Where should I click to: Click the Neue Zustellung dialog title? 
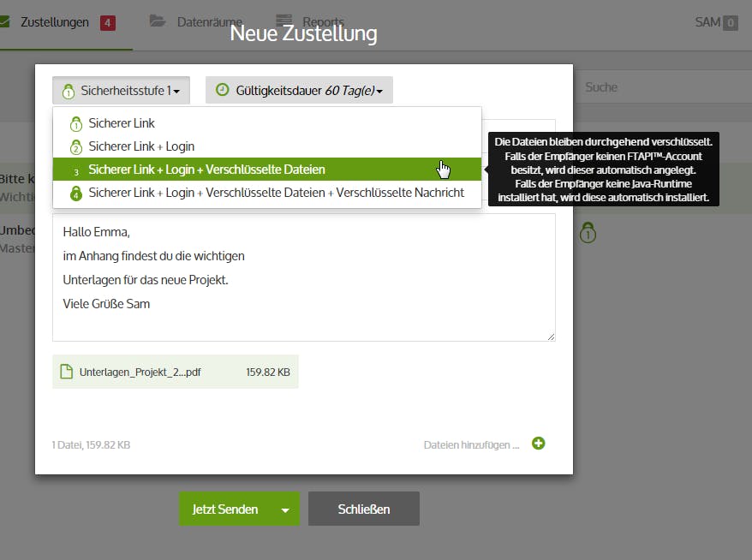click(303, 33)
